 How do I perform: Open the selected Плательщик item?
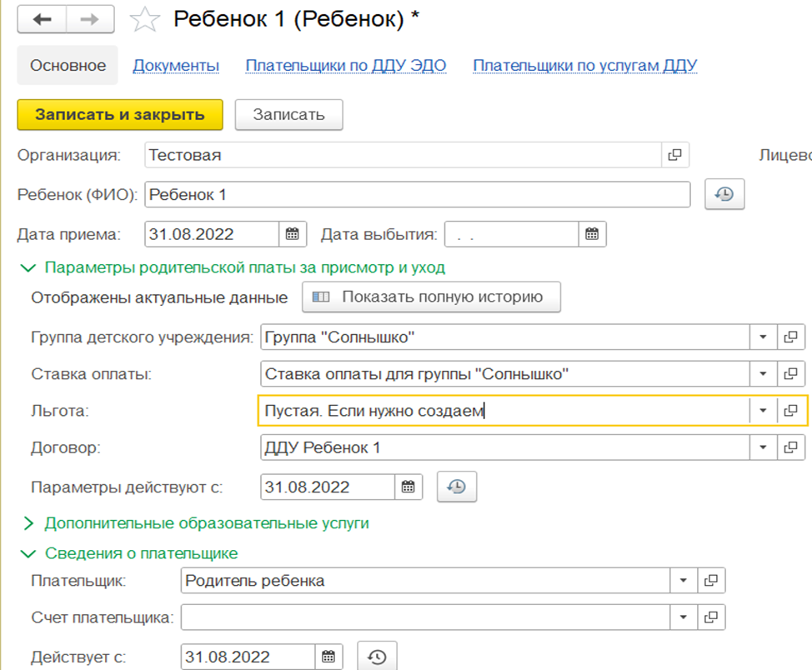tap(711, 581)
